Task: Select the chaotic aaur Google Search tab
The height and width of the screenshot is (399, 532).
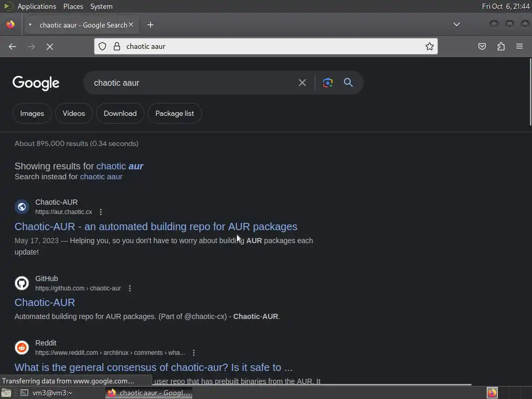Action: coord(82,25)
